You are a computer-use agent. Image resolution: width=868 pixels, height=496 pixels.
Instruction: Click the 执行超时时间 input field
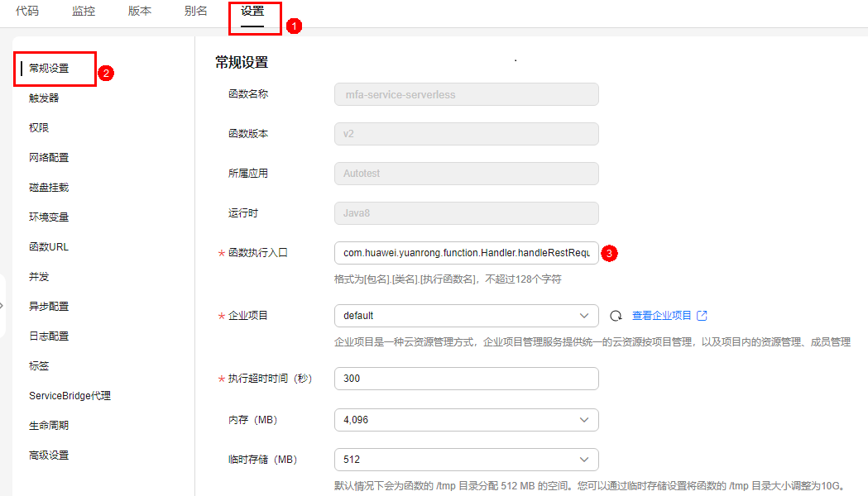(466, 379)
